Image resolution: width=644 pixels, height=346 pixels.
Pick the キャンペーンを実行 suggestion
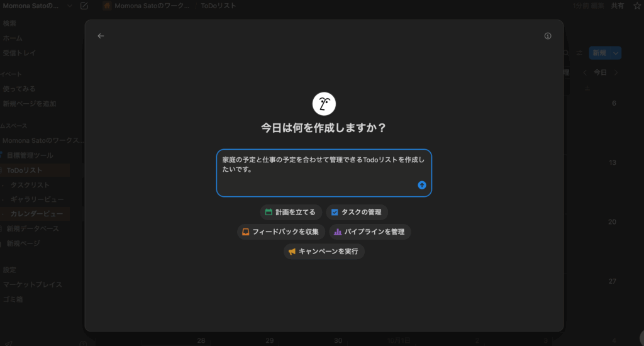pos(324,251)
